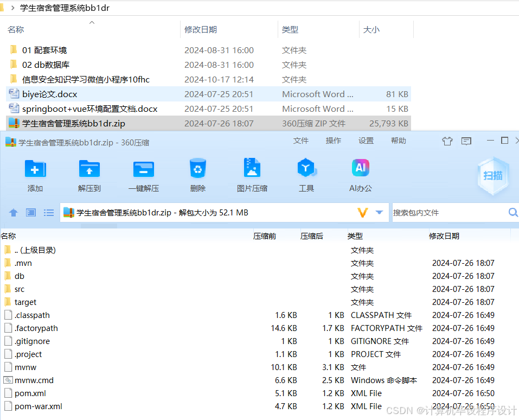Click the 扫描 (Scan) side icon
The image size is (519, 420).
pos(492,176)
